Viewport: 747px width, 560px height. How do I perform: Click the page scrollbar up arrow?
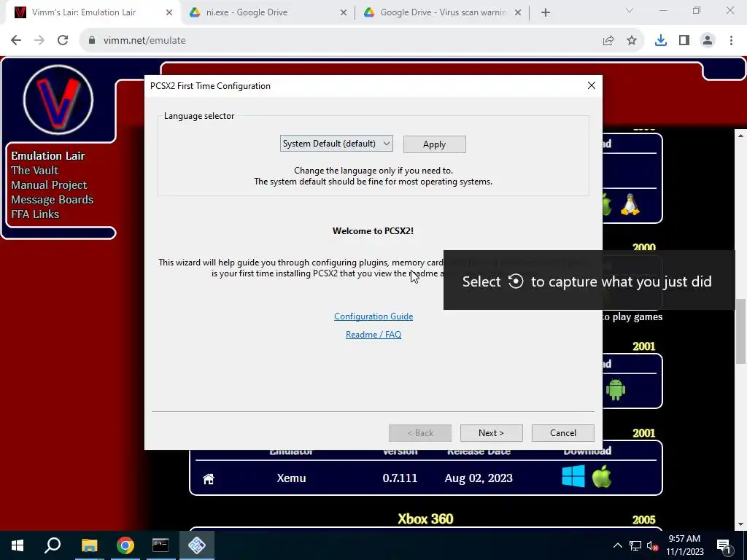click(x=741, y=136)
